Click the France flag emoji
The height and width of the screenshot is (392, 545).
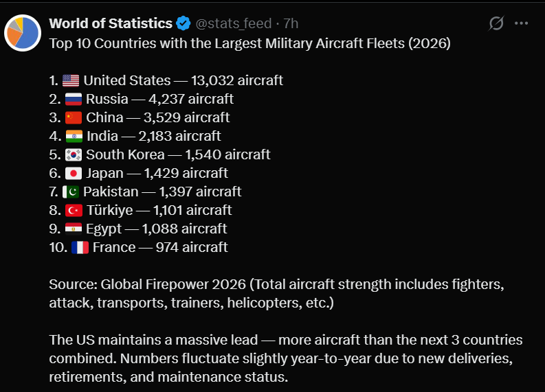(x=80, y=247)
